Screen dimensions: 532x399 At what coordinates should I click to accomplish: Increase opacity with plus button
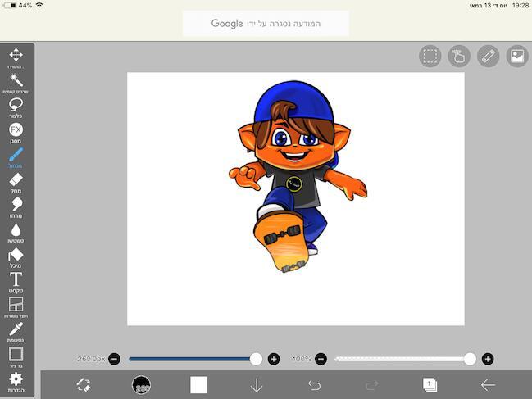tap(488, 359)
